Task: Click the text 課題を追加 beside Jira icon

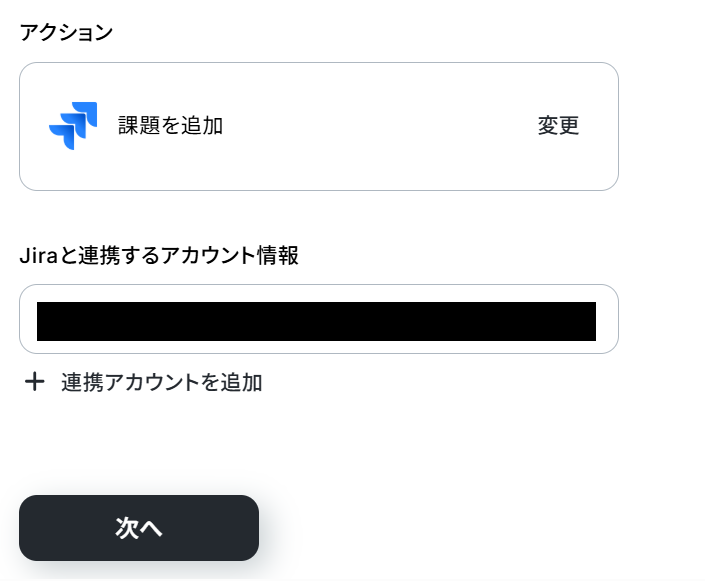Action: click(170, 125)
